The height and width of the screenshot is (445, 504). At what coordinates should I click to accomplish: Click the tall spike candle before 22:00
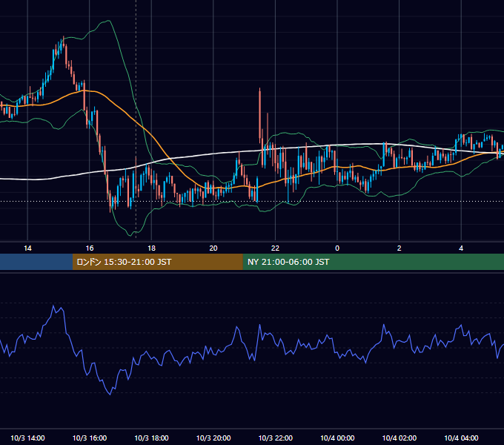coord(259,116)
